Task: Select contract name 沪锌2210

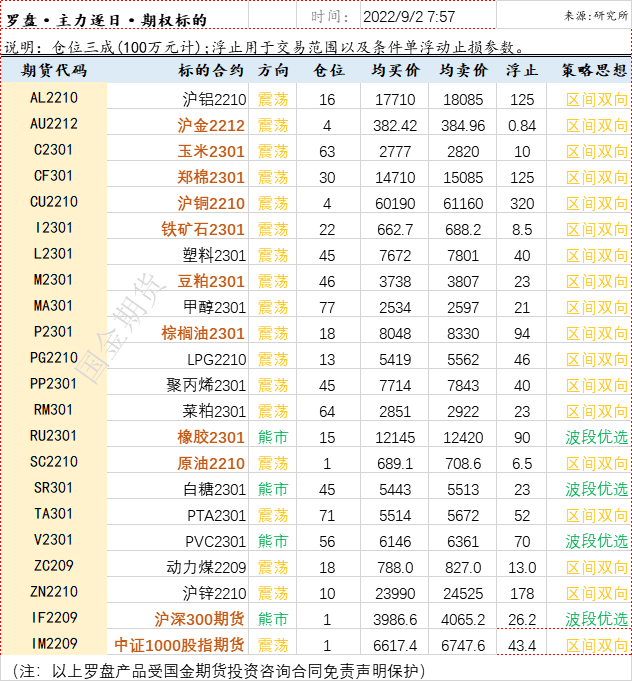Action: tap(215, 594)
